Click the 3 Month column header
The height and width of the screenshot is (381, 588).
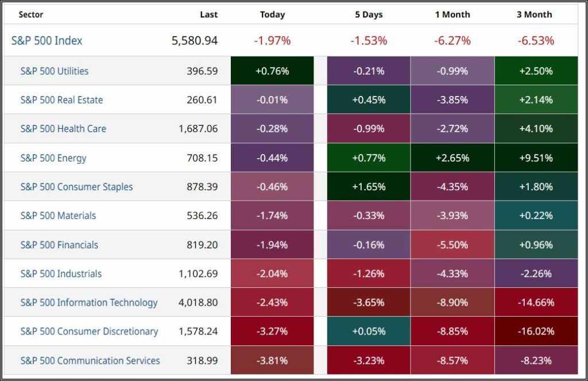tap(534, 15)
